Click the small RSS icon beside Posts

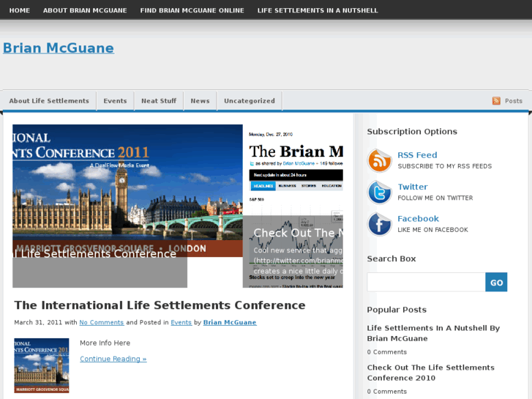pos(496,100)
